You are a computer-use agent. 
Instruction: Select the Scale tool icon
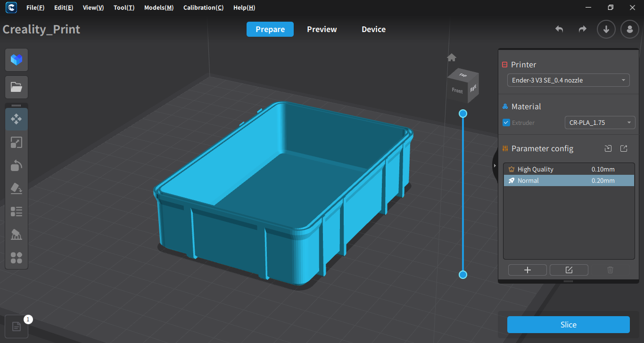click(17, 142)
